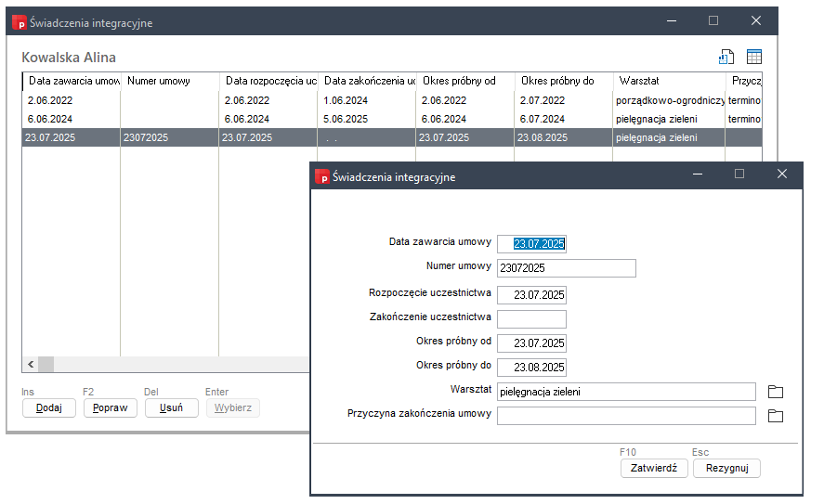The image size is (824, 504).
Task: Sort by Warsztat column header
Action: pyautogui.click(x=669, y=81)
